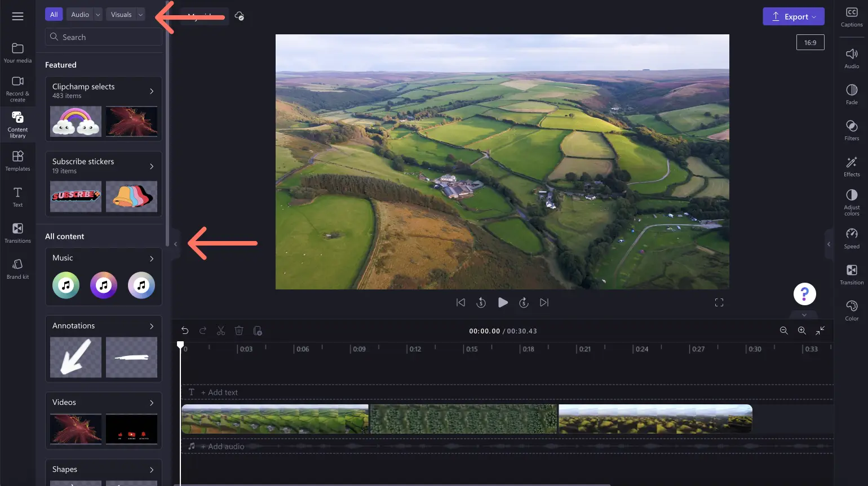
Task: Open Your media tab
Action: 17,53
